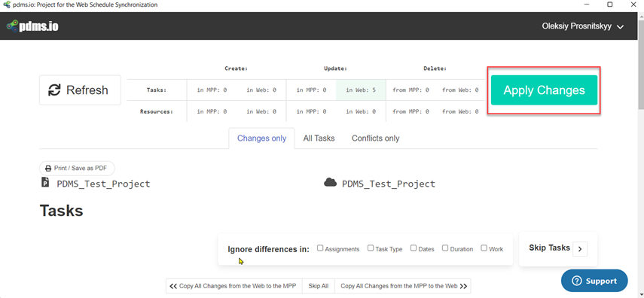Screen dimensions: 644x298
Task: Click the Resources row label
Action: 157,111
